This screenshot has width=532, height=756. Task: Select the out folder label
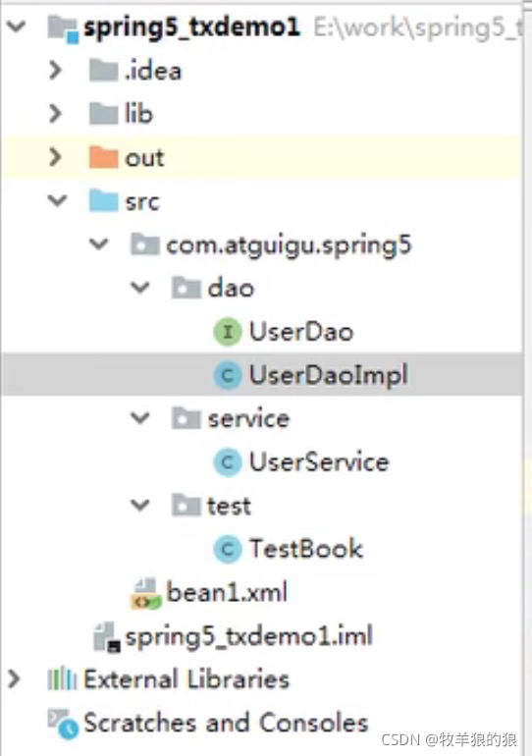144,158
